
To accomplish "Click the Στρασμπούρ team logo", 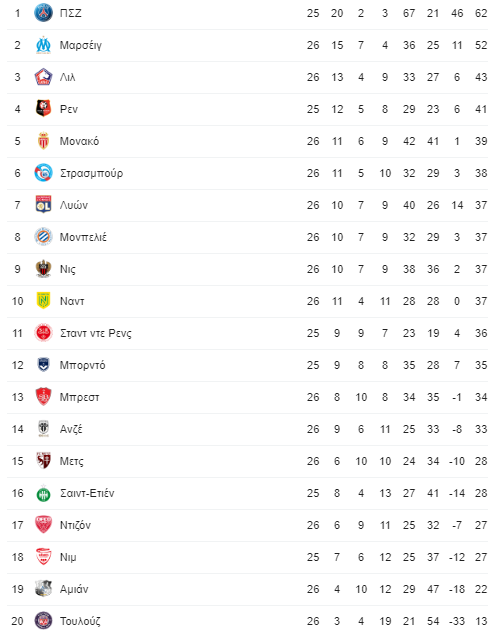I will 43,173.
